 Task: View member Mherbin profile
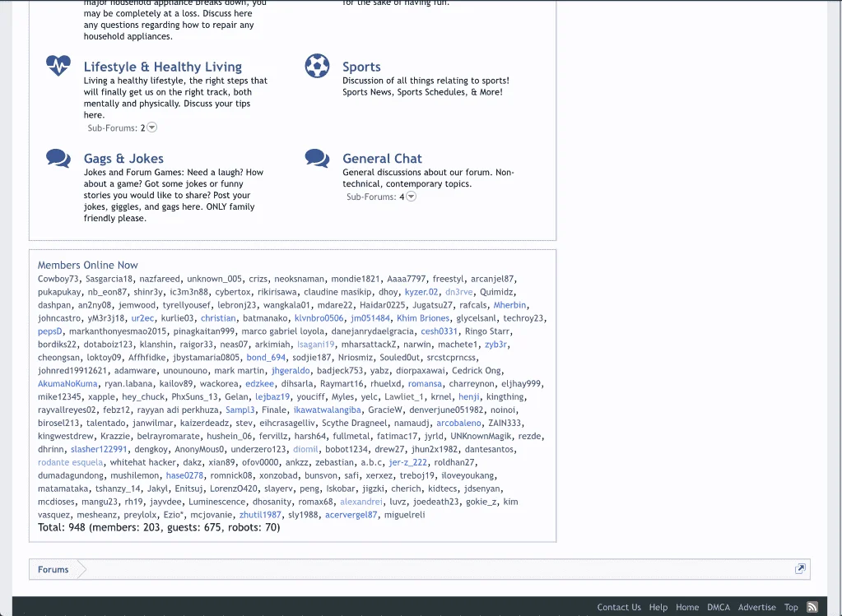(509, 305)
